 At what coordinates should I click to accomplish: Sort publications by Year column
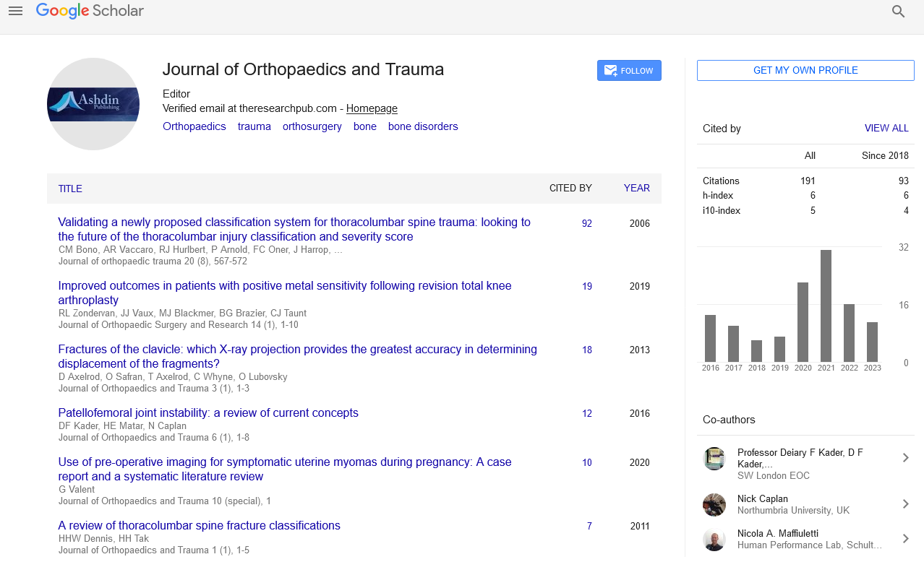pos(636,189)
